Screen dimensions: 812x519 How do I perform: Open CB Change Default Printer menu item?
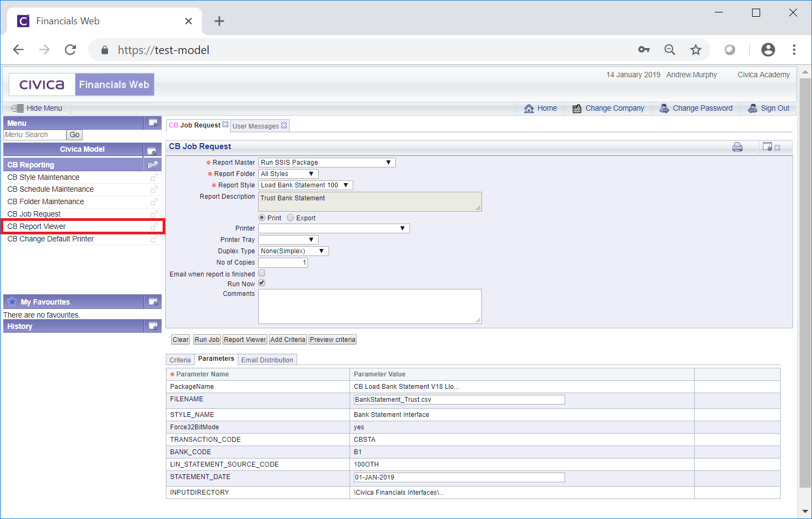click(x=50, y=239)
